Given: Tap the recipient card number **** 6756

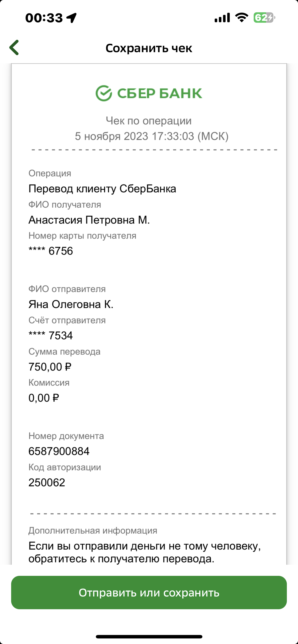Looking at the screenshot, I should pyautogui.click(x=51, y=251).
